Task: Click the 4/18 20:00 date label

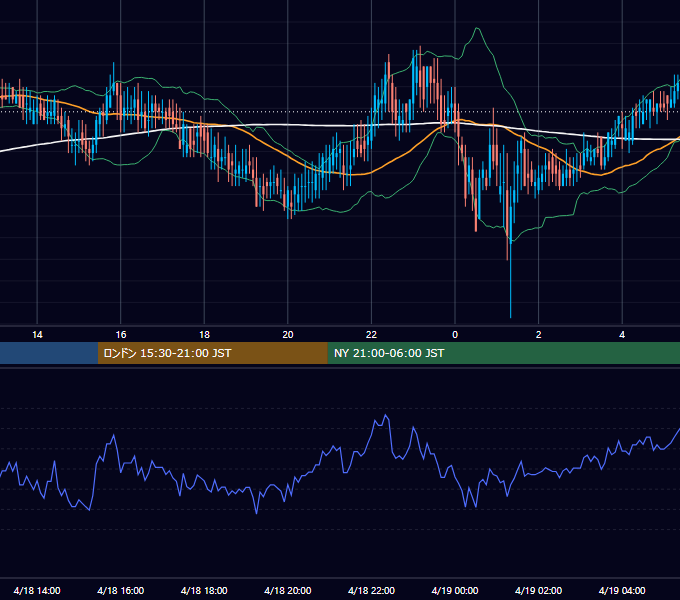Action: (x=288, y=590)
